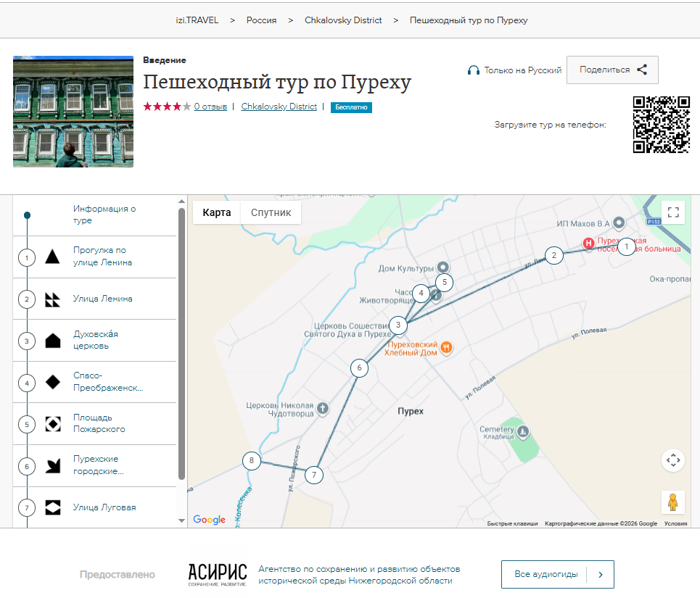Viewport: 700px width, 598px height.
Task: Open Все аудиогиды button
Action: tap(557, 574)
